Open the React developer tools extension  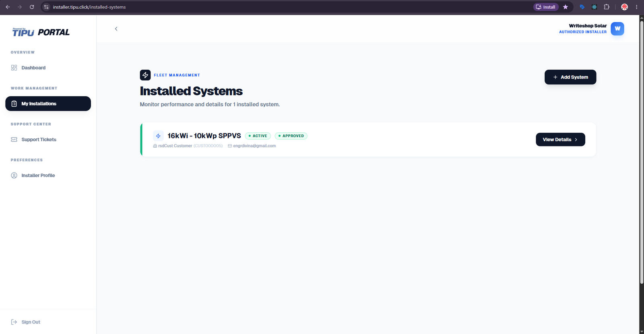(x=594, y=7)
